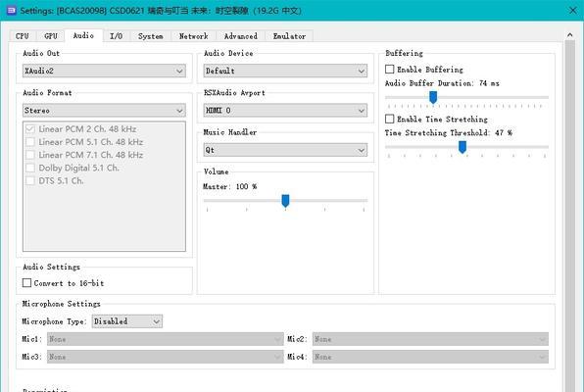Open the Music Handler Qt dropdown

point(285,150)
